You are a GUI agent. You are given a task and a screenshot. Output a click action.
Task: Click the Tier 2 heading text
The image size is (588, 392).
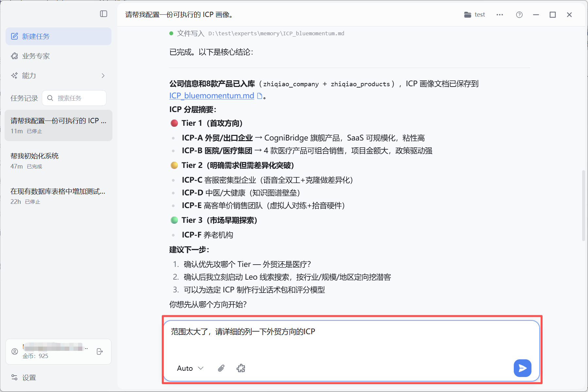238,165
